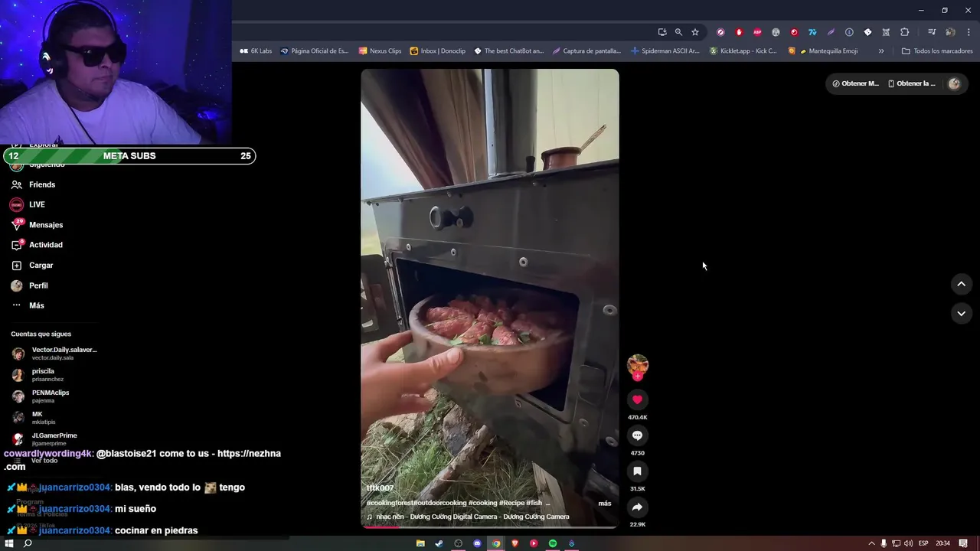980x551 pixels.
Task: Open the 7TV extension icon
Action: tap(812, 32)
